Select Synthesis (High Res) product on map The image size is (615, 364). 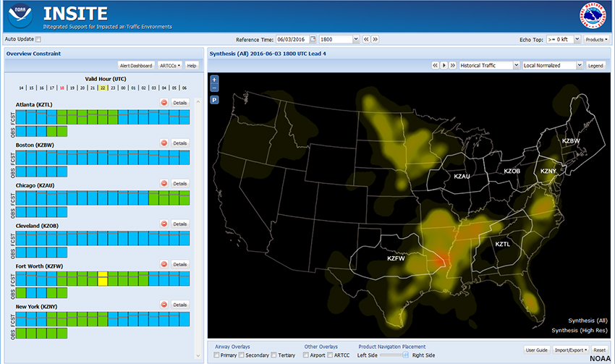click(x=580, y=330)
